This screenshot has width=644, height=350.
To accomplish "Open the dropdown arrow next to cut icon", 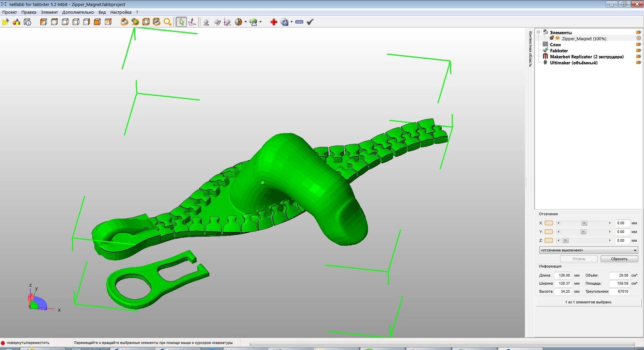I will pyautogui.click(x=246, y=22).
